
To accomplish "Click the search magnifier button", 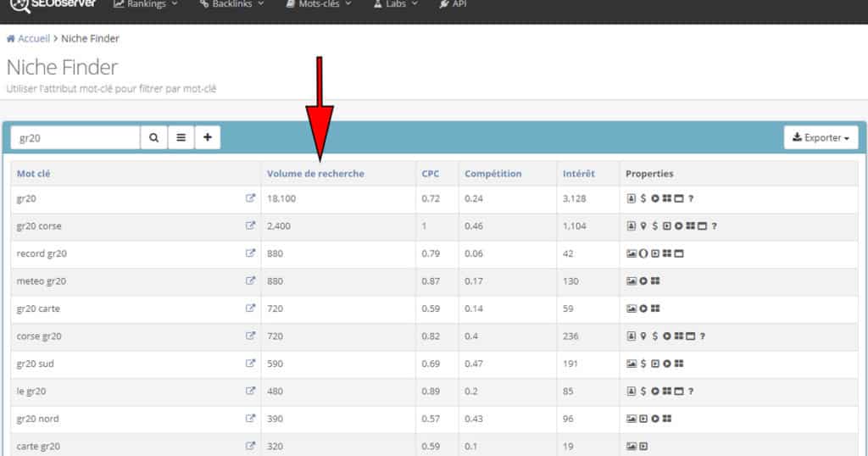I will [x=154, y=138].
